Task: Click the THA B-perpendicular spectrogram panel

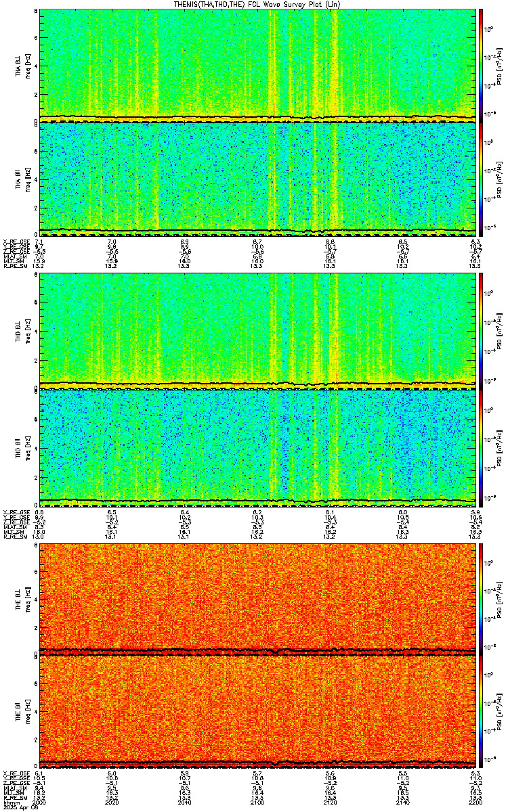Action: click(257, 65)
